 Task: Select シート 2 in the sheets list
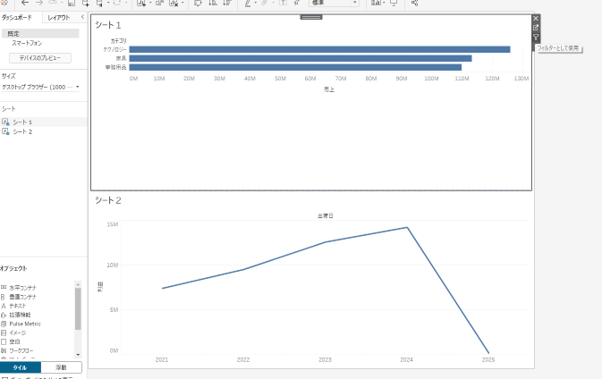pos(22,132)
